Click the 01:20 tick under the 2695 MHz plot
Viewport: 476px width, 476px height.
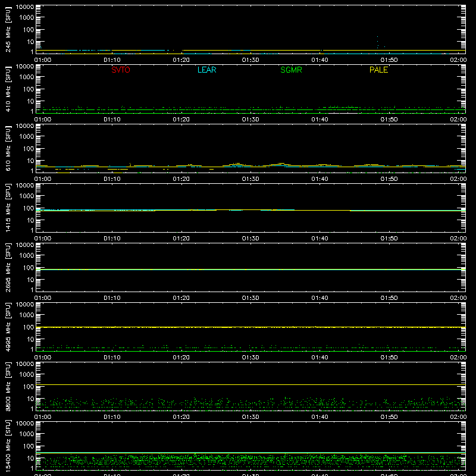point(181,298)
